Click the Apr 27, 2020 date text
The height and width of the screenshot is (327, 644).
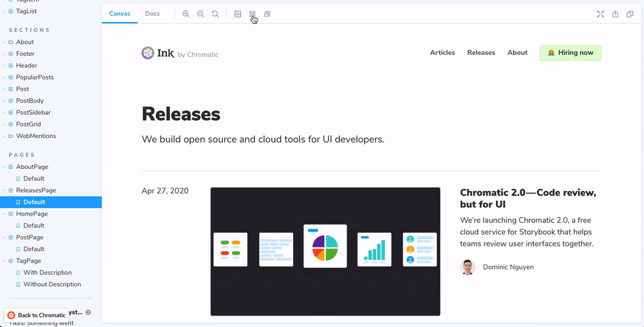pyautogui.click(x=165, y=191)
